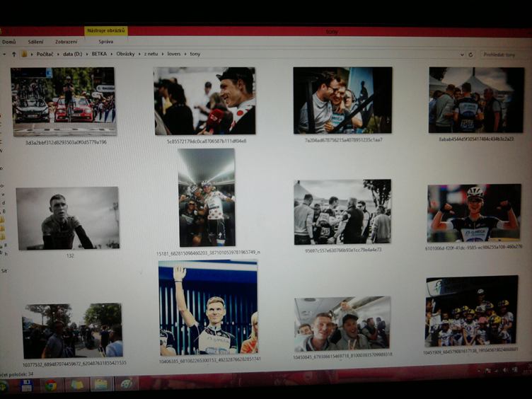Navigate to data (D:) in the breadcrumb
Viewport: 532px width, 399px height.
click(x=73, y=54)
